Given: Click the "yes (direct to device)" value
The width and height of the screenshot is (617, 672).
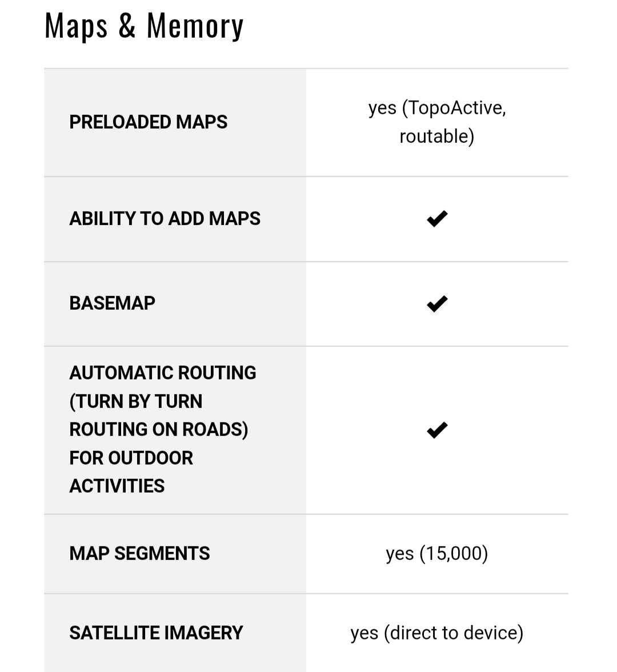Looking at the screenshot, I should (437, 633).
